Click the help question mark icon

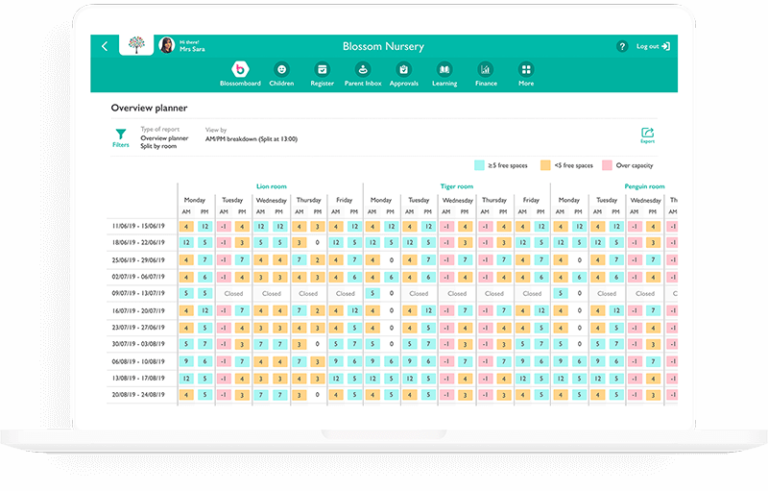point(622,46)
